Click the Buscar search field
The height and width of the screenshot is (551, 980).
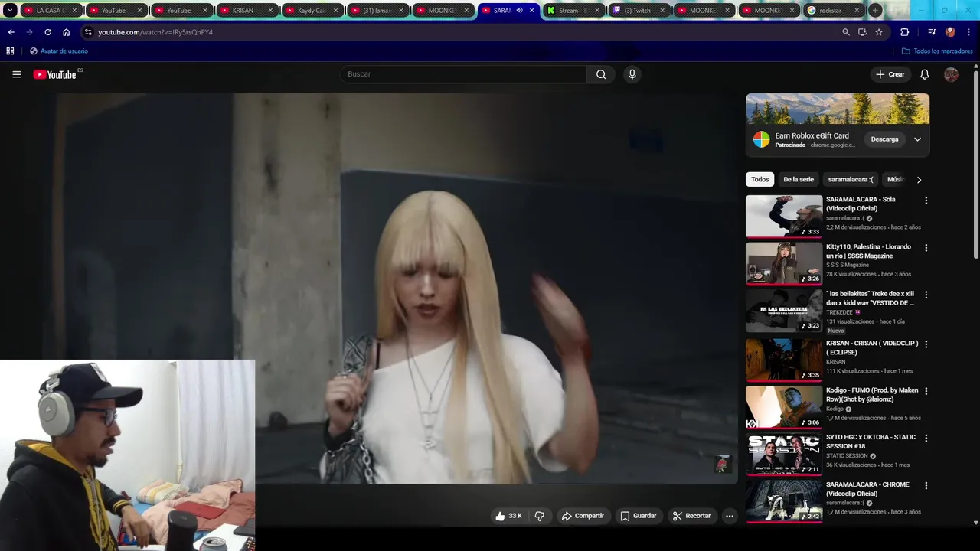(x=464, y=74)
